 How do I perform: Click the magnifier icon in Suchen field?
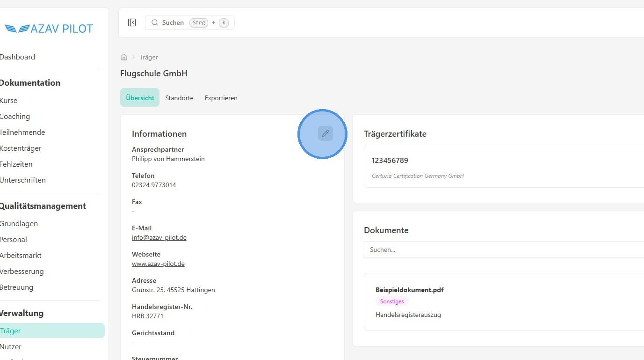pos(155,22)
